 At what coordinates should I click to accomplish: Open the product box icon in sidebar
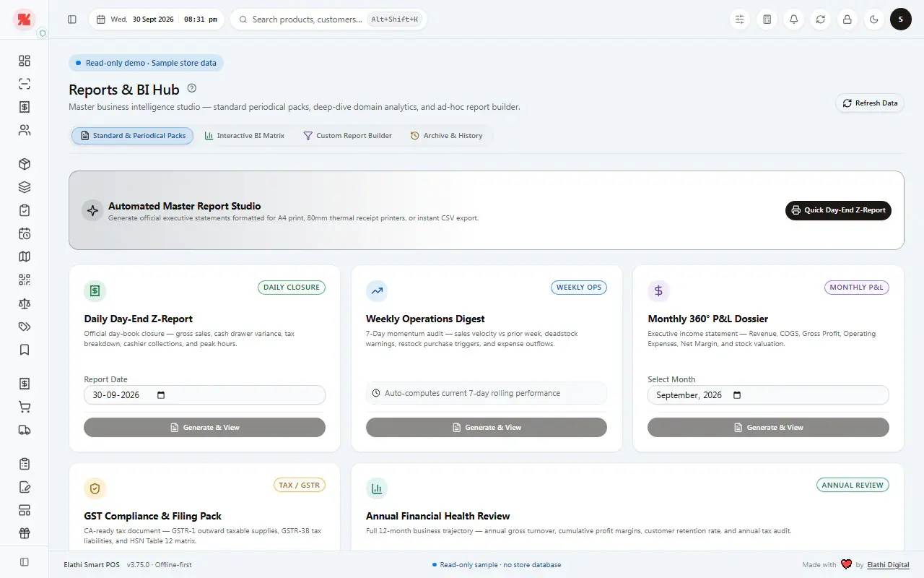point(25,164)
